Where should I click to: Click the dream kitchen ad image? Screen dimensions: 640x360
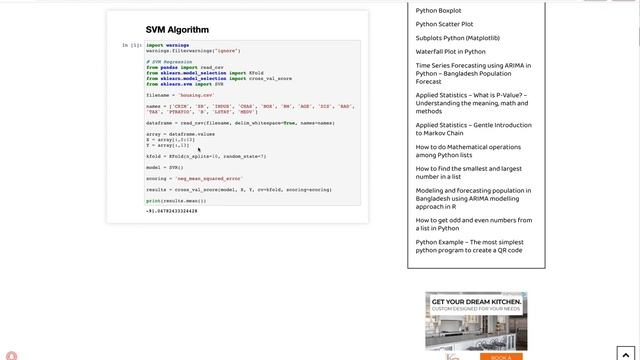[x=476, y=321]
